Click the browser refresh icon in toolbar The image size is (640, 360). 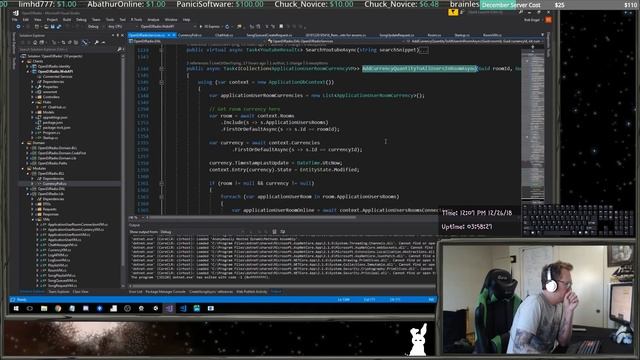pos(227,27)
